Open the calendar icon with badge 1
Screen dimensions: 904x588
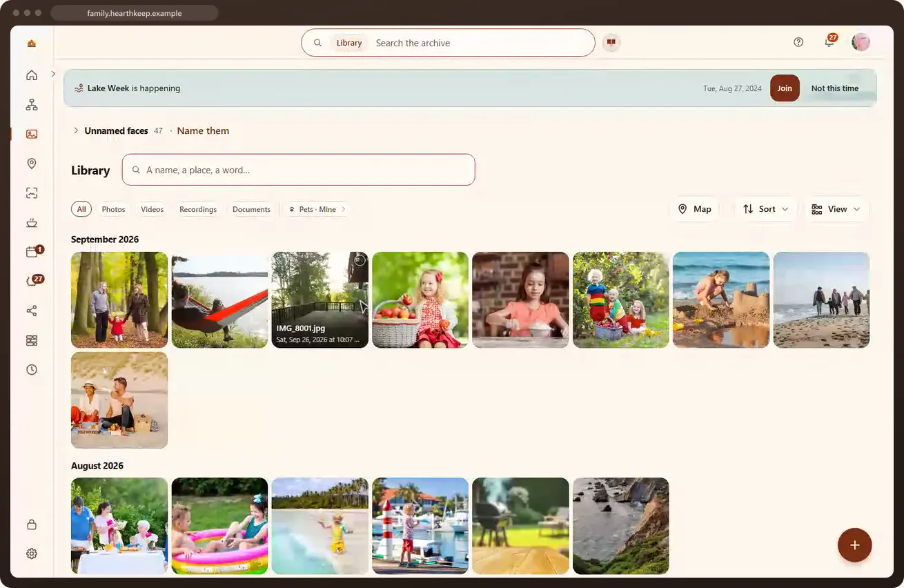click(x=32, y=252)
